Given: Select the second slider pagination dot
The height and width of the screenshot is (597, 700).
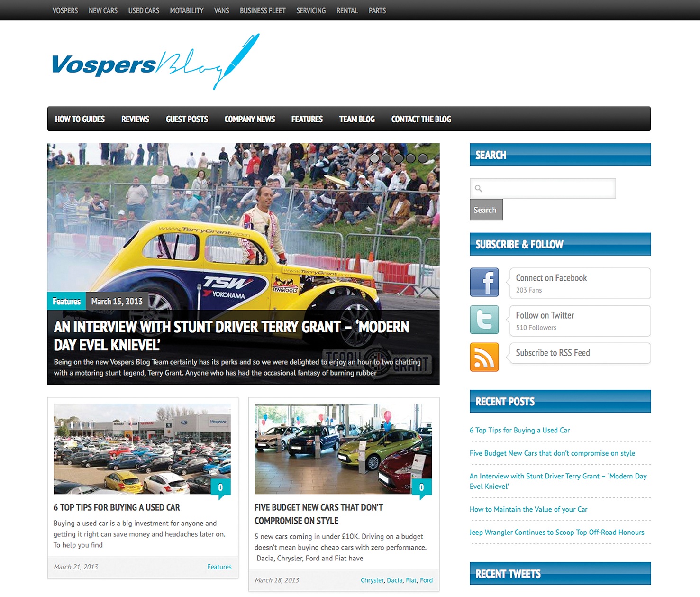Looking at the screenshot, I should pyautogui.click(x=387, y=158).
